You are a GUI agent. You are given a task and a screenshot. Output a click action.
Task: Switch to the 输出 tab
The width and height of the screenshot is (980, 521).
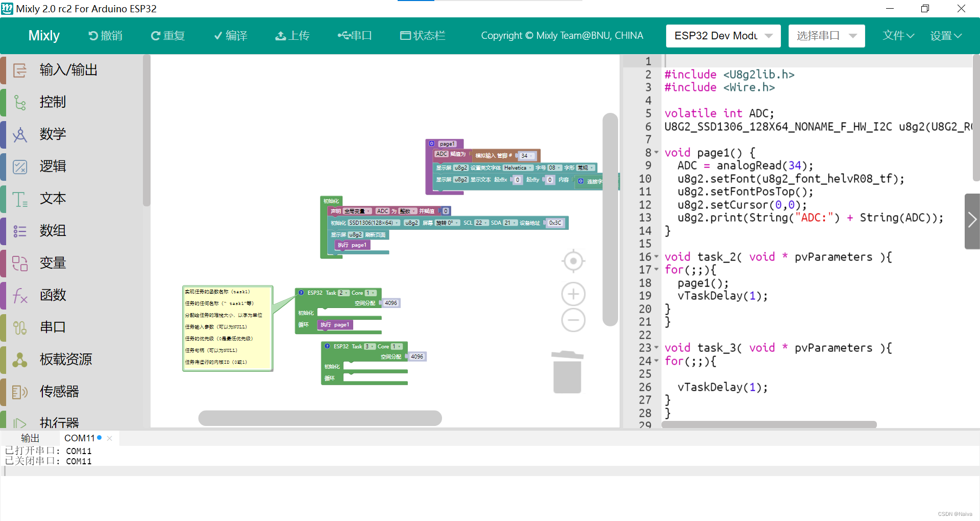[30, 438]
